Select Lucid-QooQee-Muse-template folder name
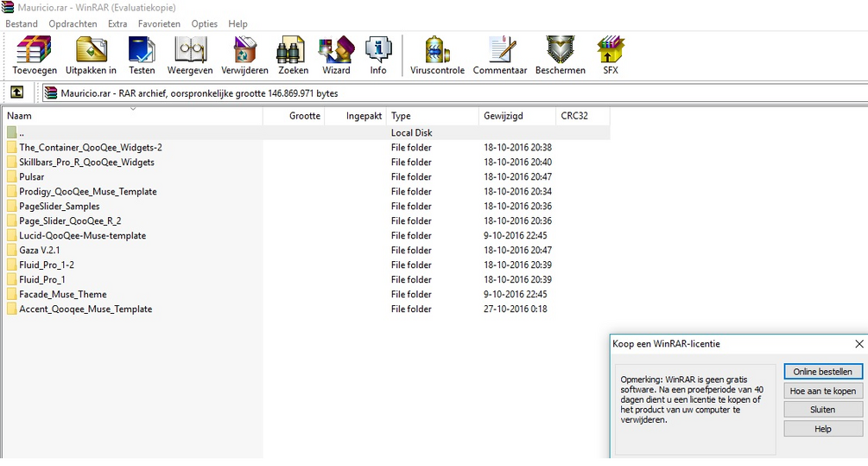 [x=83, y=235]
